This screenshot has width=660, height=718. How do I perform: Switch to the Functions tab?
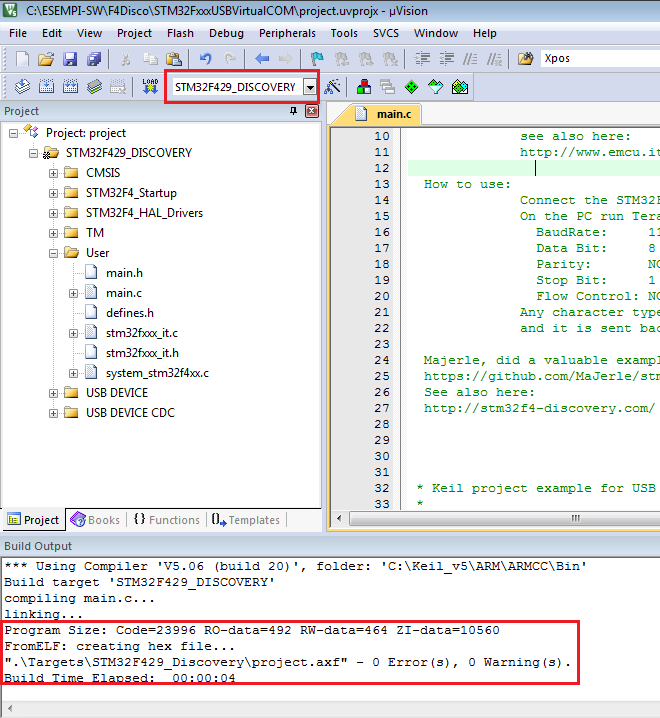pyautogui.click(x=167, y=520)
